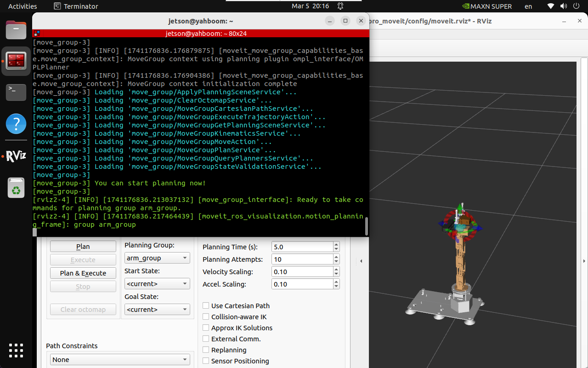The image size is (588, 368).
Task: Decrease Accel. Scaling with the down arrow
Action: click(x=336, y=287)
